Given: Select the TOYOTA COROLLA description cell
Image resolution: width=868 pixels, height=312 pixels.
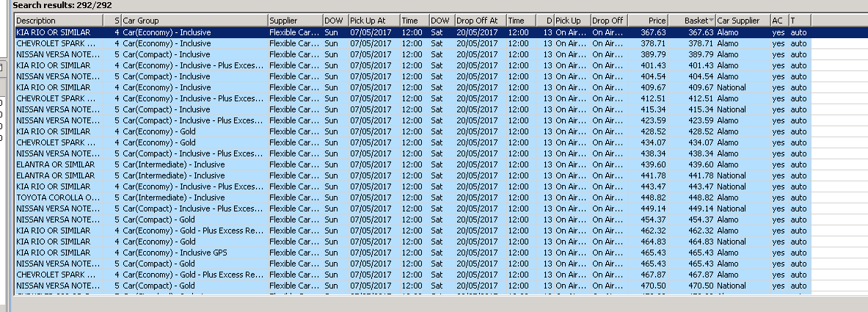Looking at the screenshot, I should (x=59, y=197).
